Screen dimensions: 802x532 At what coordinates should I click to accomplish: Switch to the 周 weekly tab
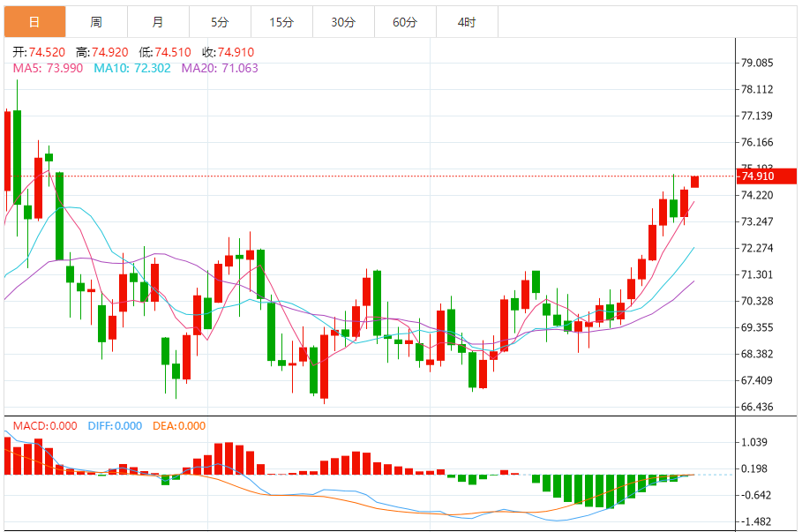coord(97,22)
